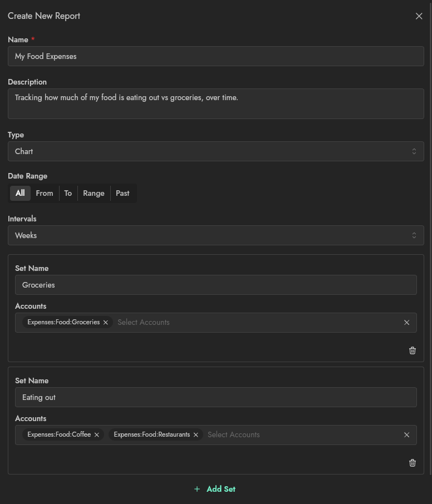Choose the To date range option
Image resolution: width=432 pixels, height=504 pixels.
(x=68, y=194)
